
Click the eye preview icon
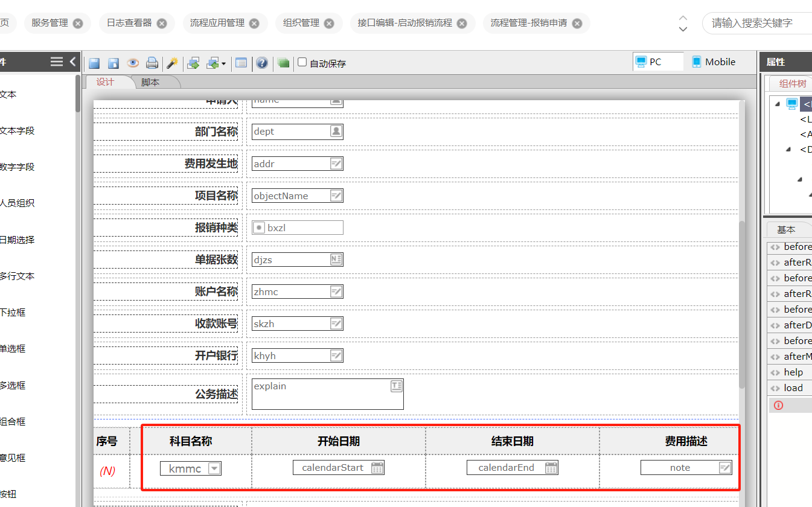[x=133, y=63]
